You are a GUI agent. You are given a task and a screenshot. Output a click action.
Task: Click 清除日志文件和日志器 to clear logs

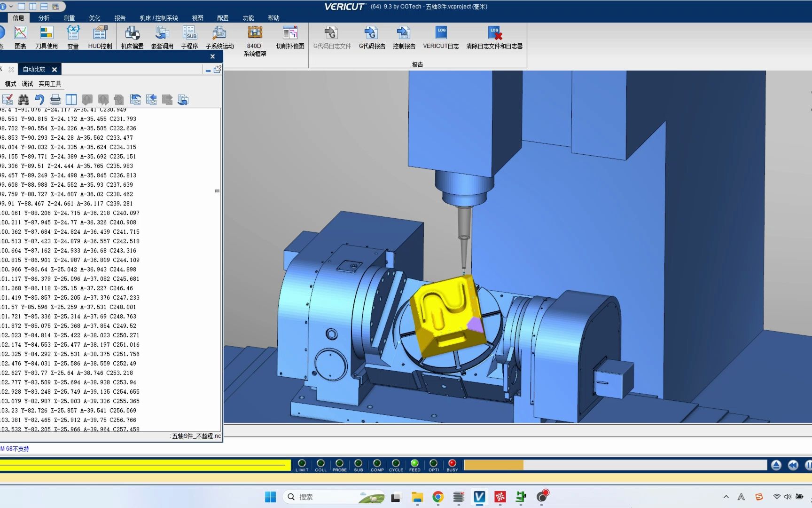point(494,35)
